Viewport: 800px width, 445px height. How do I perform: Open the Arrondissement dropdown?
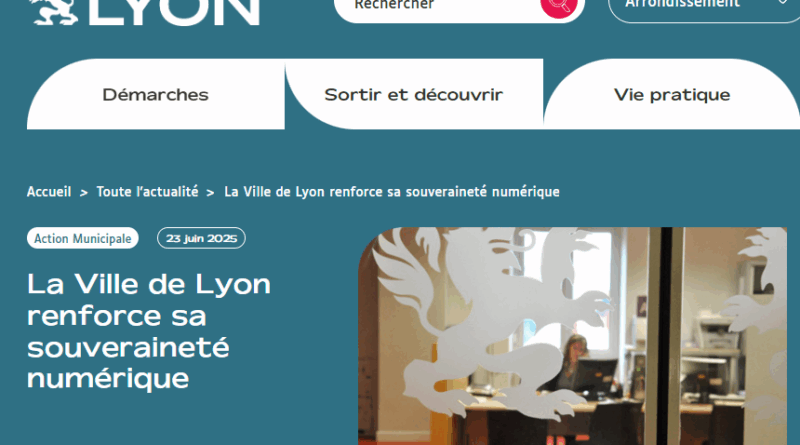(x=704, y=9)
